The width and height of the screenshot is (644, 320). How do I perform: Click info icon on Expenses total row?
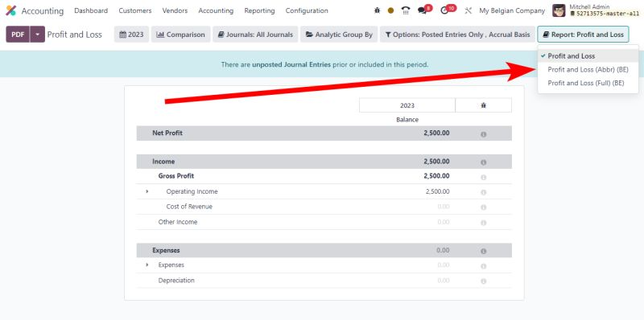click(484, 251)
